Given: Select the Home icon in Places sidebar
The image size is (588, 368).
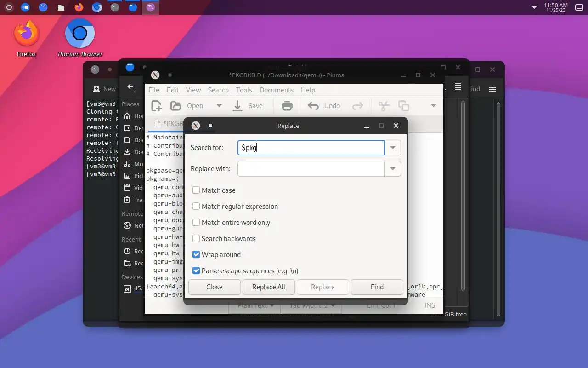Looking at the screenshot, I should click(127, 116).
